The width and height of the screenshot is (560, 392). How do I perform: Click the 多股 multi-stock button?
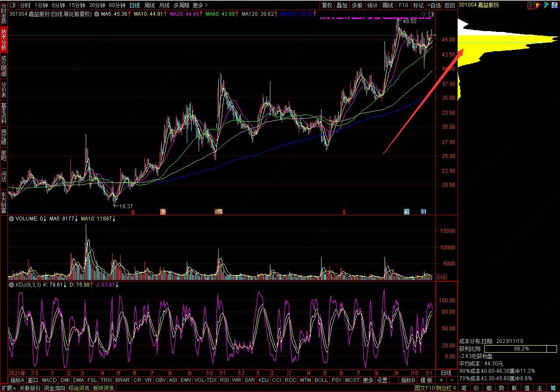[357, 5]
